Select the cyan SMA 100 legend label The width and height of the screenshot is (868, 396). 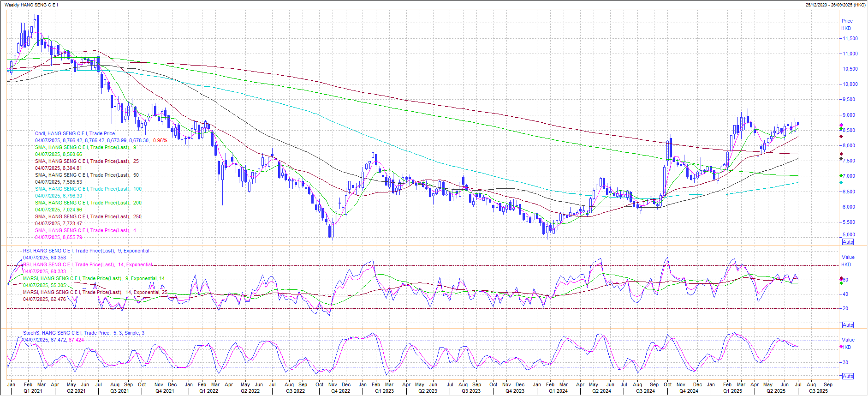click(89, 189)
